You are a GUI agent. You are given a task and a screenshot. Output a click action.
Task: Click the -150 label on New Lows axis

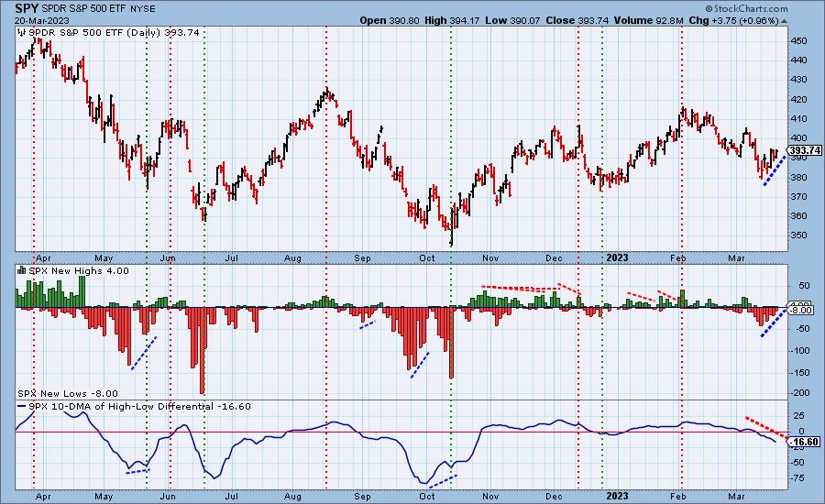coord(799,372)
